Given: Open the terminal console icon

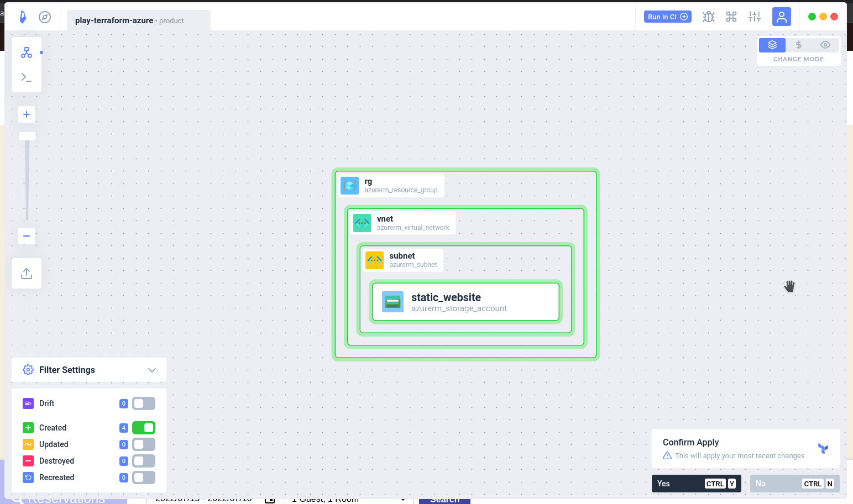Looking at the screenshot, I should tap(27, 77).
